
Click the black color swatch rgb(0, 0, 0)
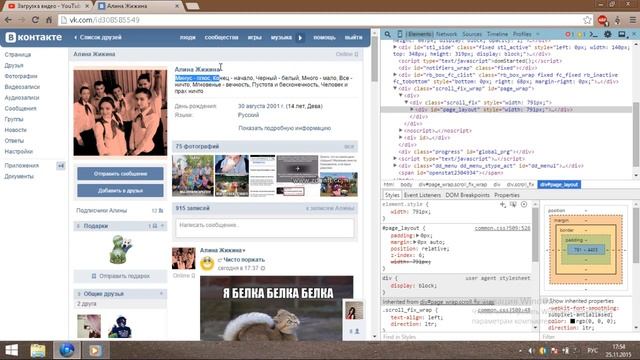(x=573, y=321)
